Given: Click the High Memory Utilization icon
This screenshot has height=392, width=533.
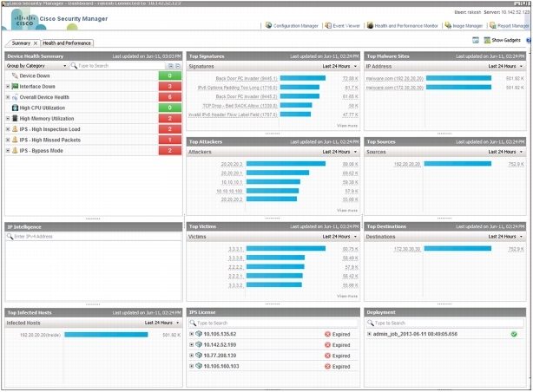Looking at the screenshot, I should (15, 118).
